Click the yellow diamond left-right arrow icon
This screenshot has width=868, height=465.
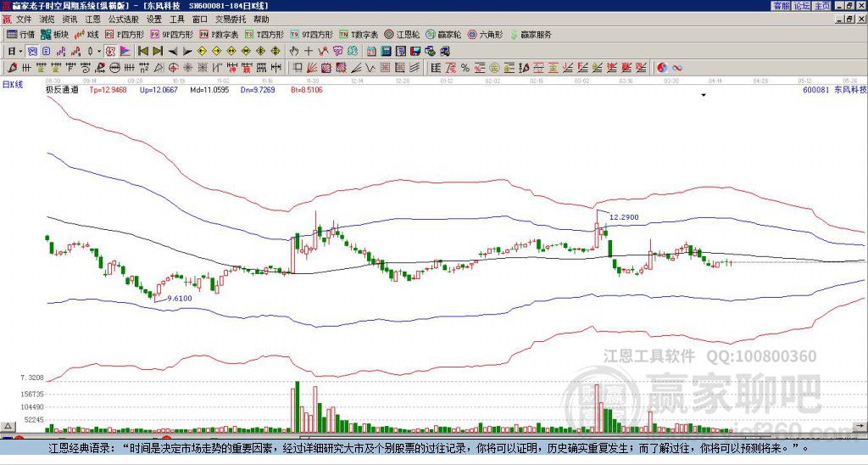tap(231, 52)
